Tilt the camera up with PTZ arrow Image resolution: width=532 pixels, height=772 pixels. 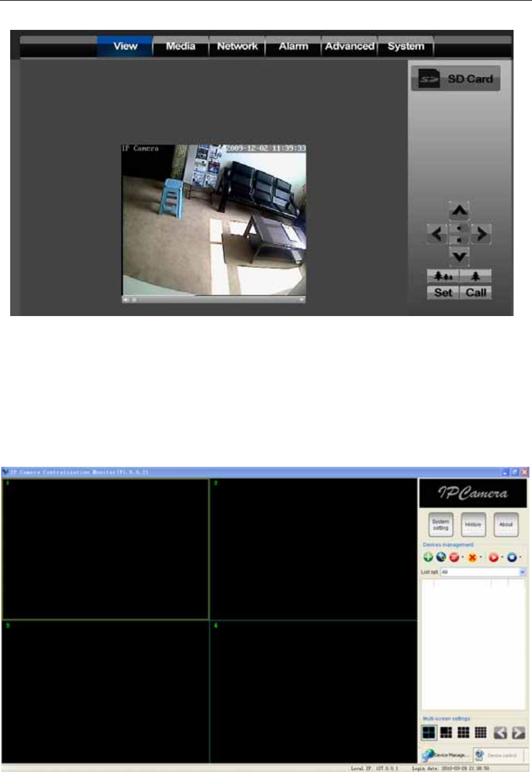tap(460, 210)
